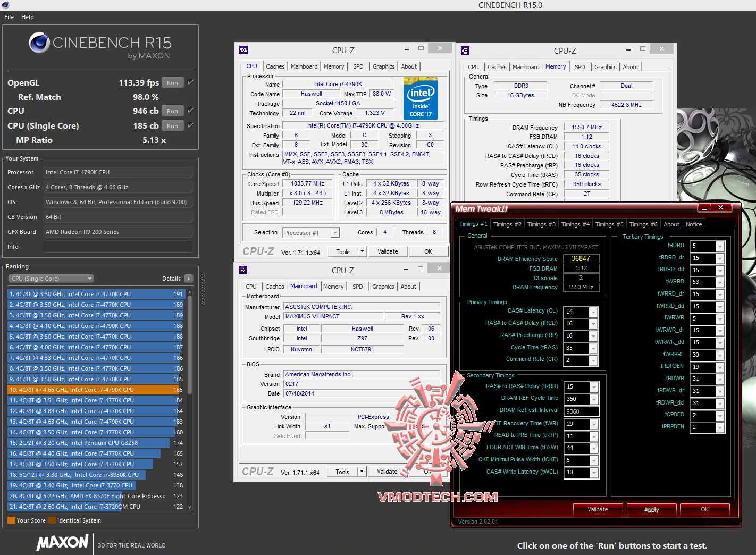Select the Caches tab in the CPU-Z Processor window
The height and width of the screenshot is (555, 756).
coord(275,66)
